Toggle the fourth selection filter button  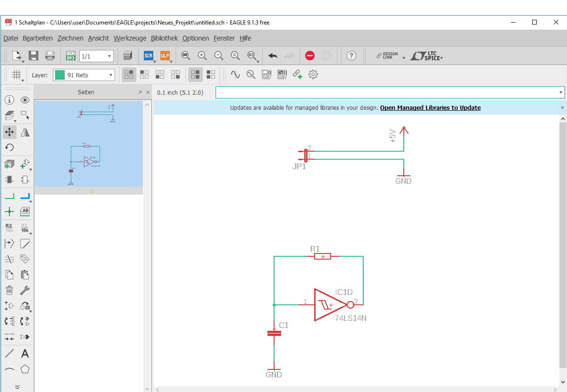tap(175, 74)
